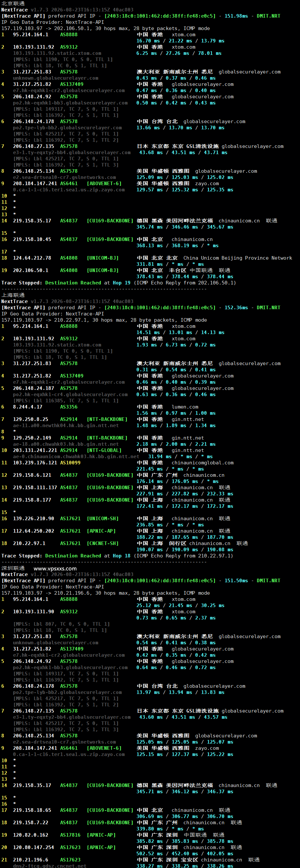Select IP address 103.193.131.90
This screenshot has width=300, height=868.
(33, 612)
